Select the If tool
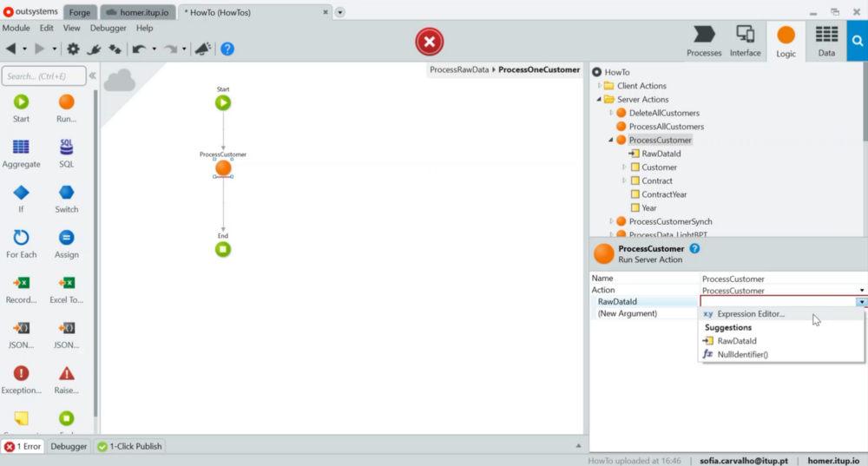 point(21,200)
